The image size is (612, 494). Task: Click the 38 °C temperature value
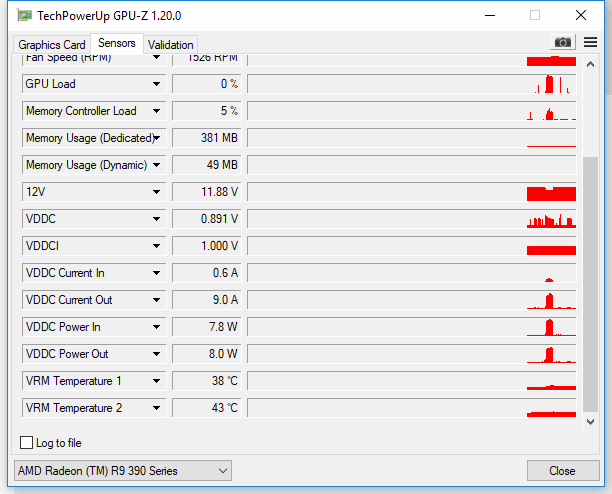tap(207, 381)
